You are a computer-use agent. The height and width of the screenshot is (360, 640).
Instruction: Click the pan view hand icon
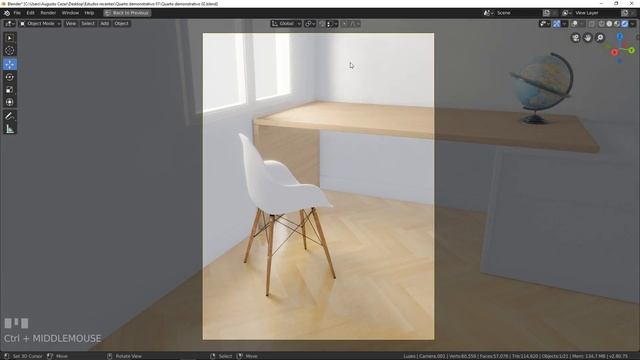coord(588,38)
